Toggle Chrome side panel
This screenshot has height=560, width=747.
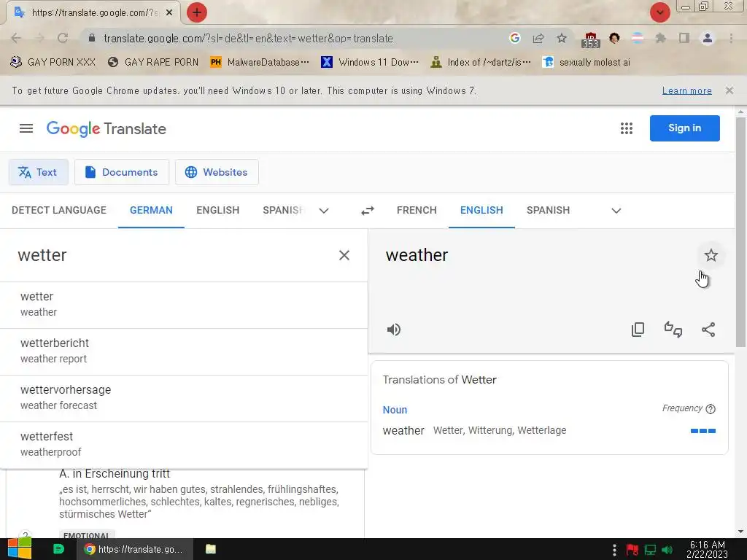(684, 38)
